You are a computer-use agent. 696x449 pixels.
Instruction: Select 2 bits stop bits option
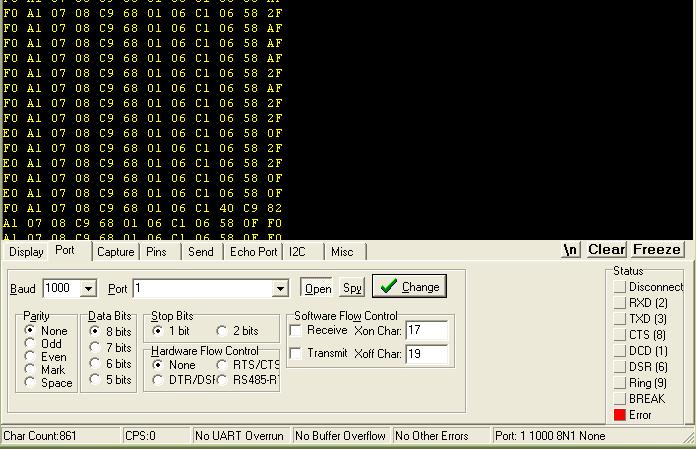[x=222, y=331]
